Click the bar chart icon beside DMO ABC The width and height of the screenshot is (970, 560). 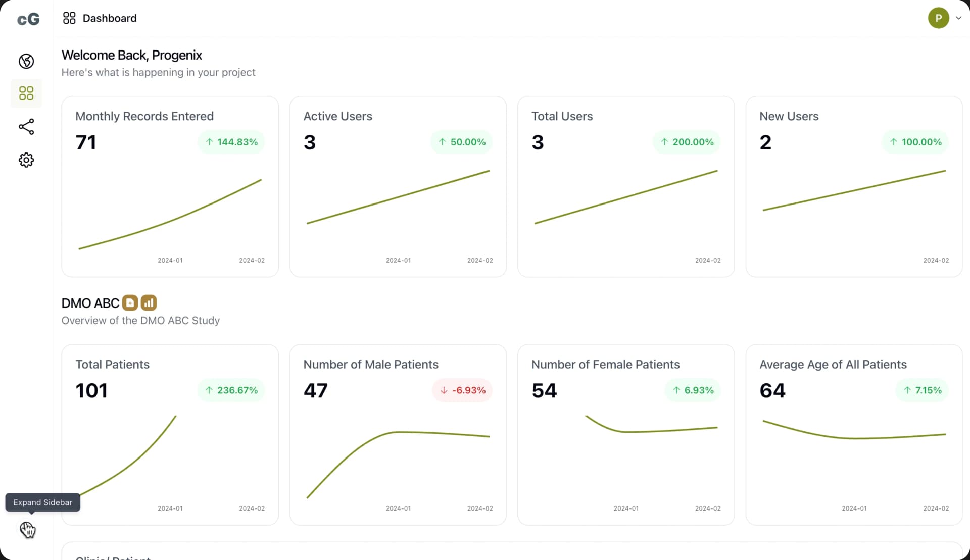click(149, 303)
